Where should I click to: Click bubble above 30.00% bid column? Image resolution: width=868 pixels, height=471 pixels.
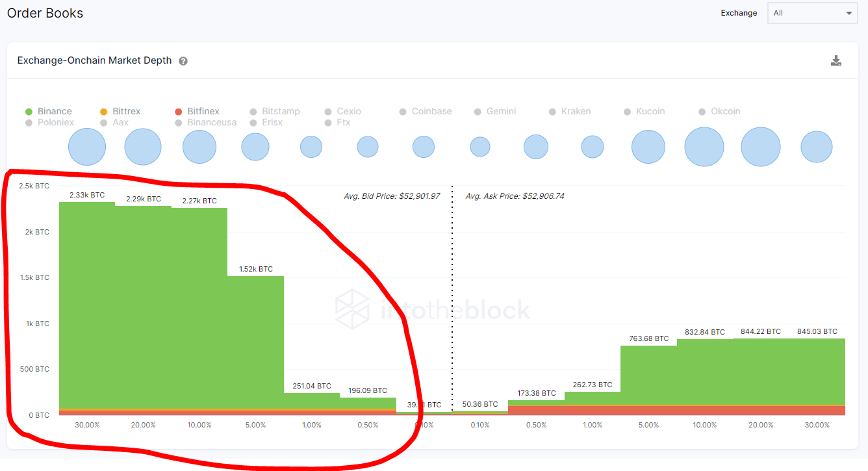[87, 147]
